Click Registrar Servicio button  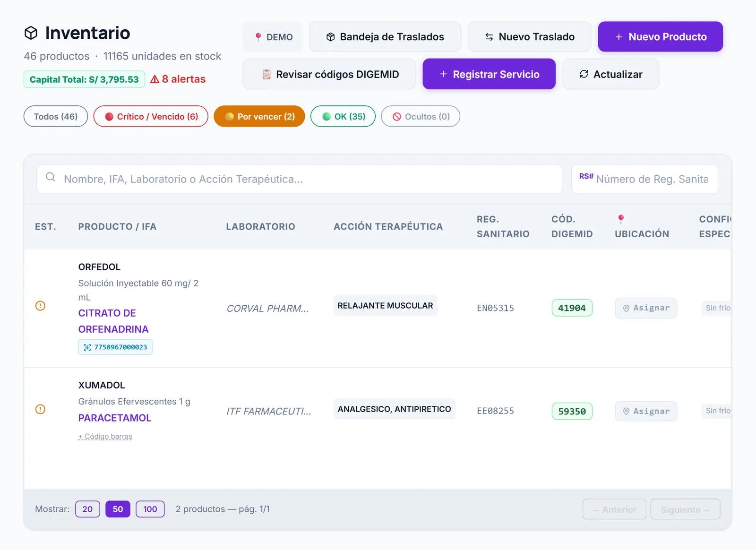pyautogui.click(x=489, y=74)
